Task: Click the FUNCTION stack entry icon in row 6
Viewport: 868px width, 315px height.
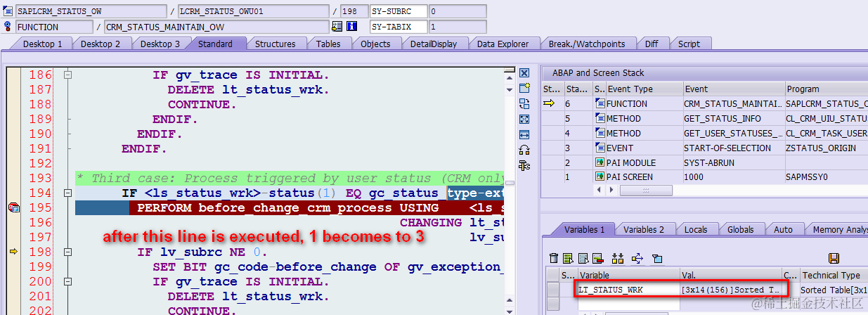Action: tap(600, 103)
